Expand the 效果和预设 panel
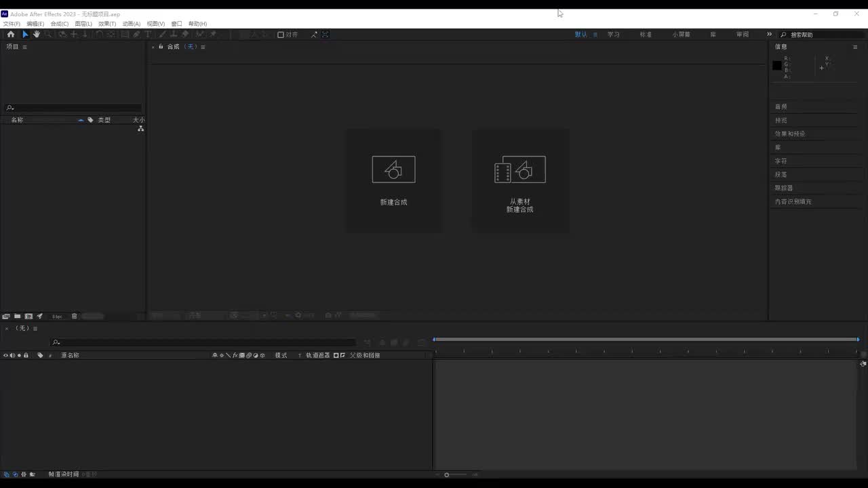The image size is (868, 488). click(790, 134)
